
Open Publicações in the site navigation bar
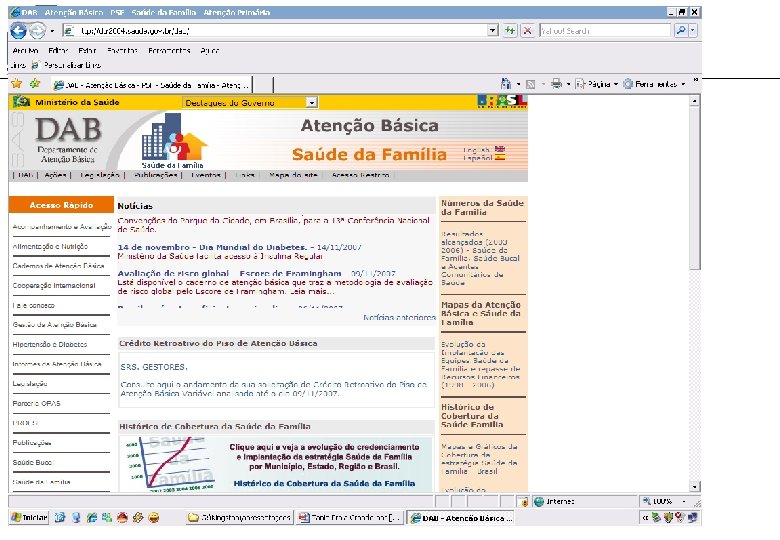156,175
